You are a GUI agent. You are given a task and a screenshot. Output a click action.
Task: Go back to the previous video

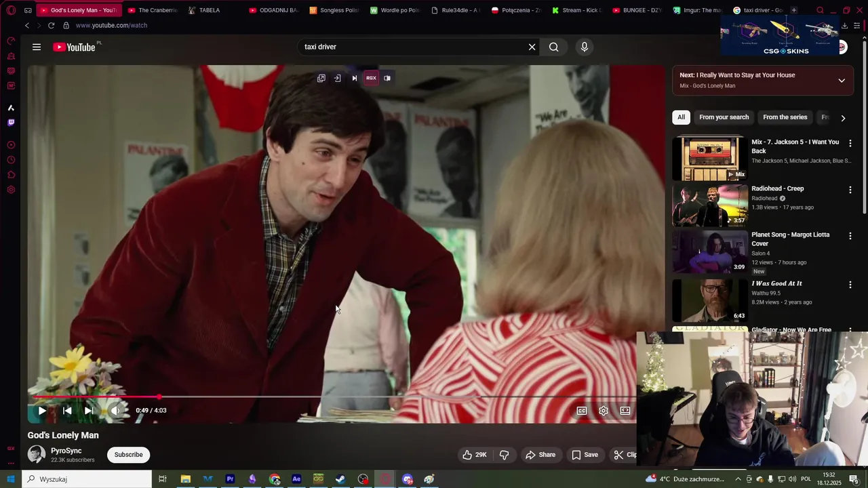pos(67,410)
